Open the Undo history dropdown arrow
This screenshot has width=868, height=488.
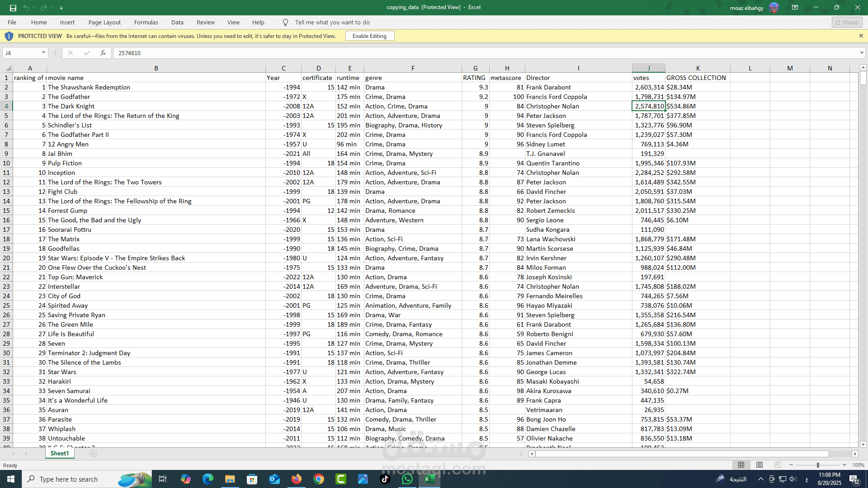point(34,8)
